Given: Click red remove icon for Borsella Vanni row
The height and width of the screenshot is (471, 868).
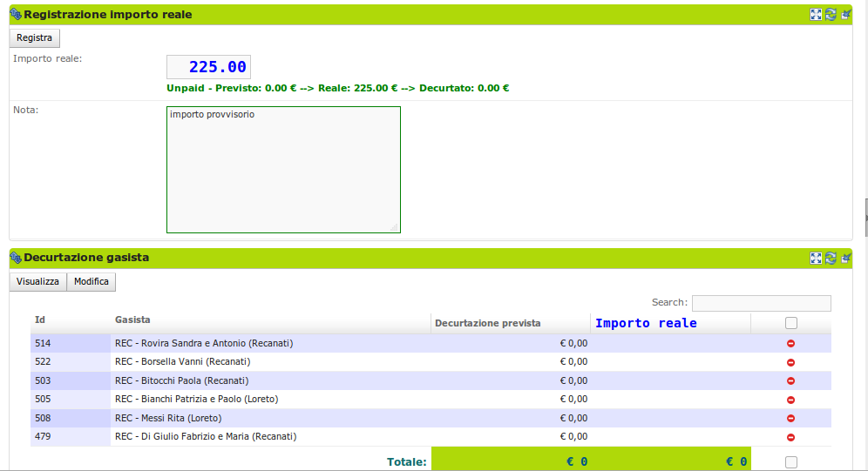Looking at the screenshot, I should click(790, 362).
